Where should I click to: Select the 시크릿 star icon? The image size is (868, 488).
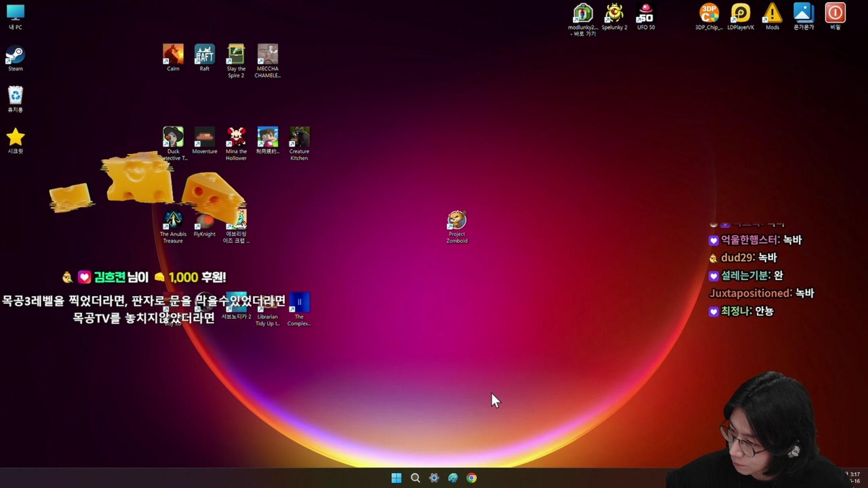(16, 141)
